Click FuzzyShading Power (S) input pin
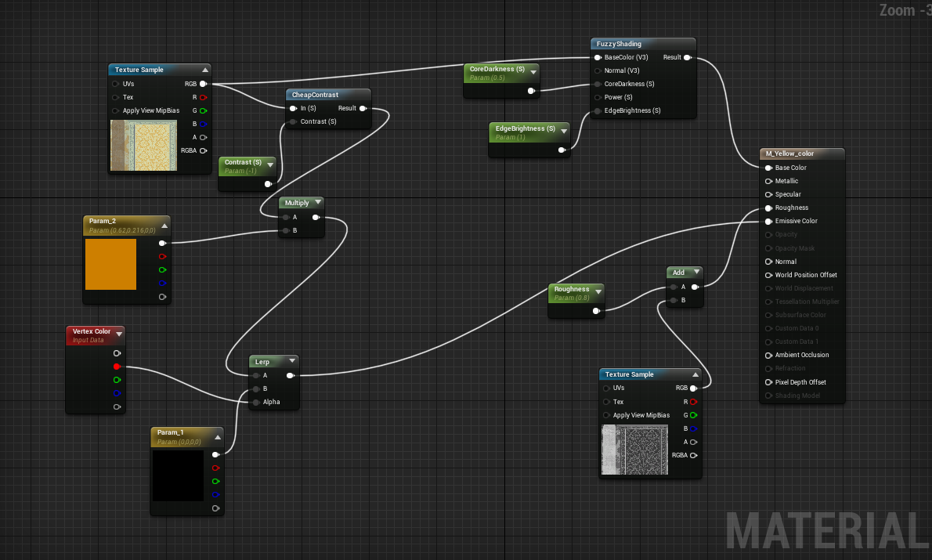932x560 pixels. [x=598, y=97]
